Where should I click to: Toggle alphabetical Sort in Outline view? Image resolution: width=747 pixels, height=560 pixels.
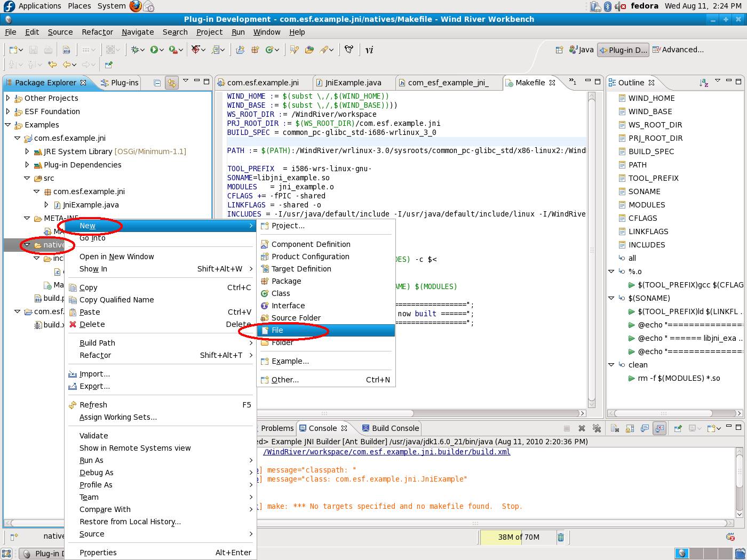click(x=704, y=83)
